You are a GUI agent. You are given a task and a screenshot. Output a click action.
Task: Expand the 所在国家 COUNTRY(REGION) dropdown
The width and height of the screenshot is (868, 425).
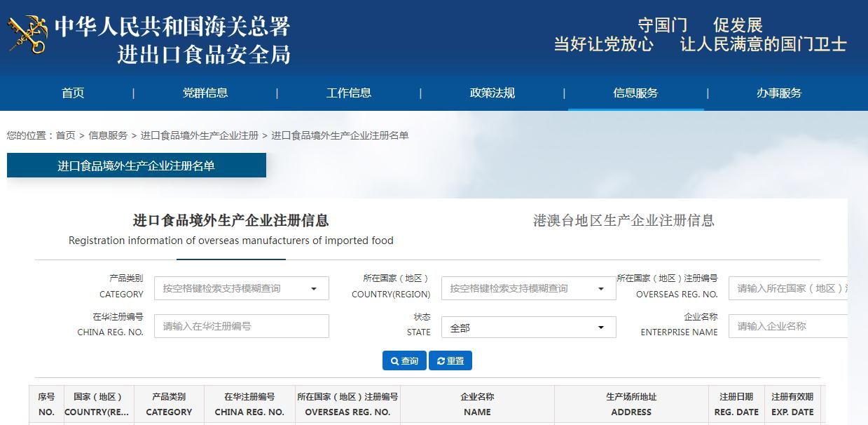click(528, 288)
